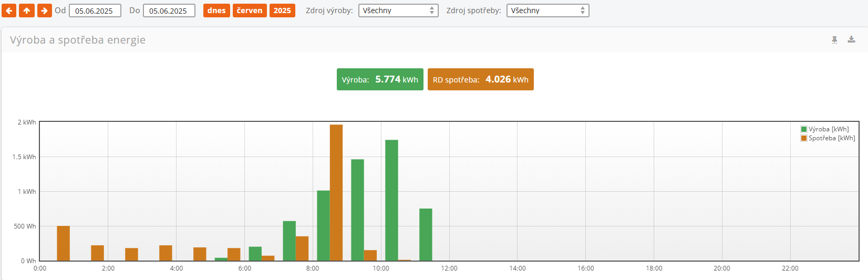Pin the energy chart panel

tap(834, 40)
